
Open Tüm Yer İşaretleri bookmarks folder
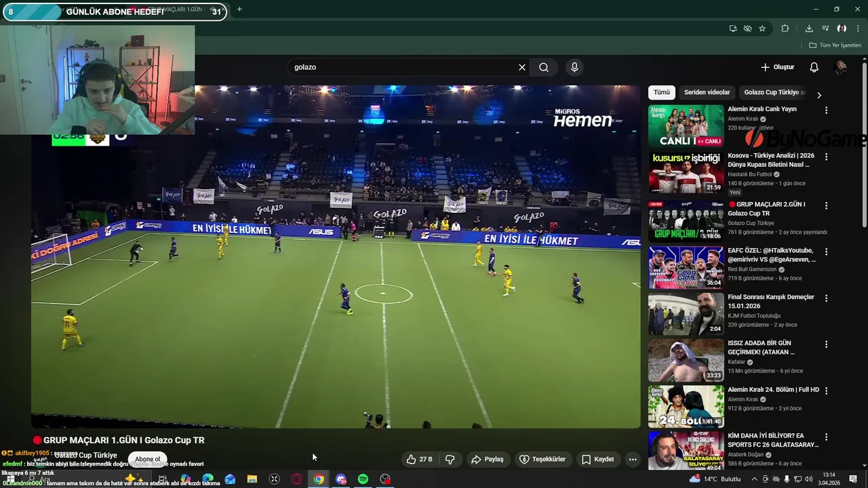835,45
